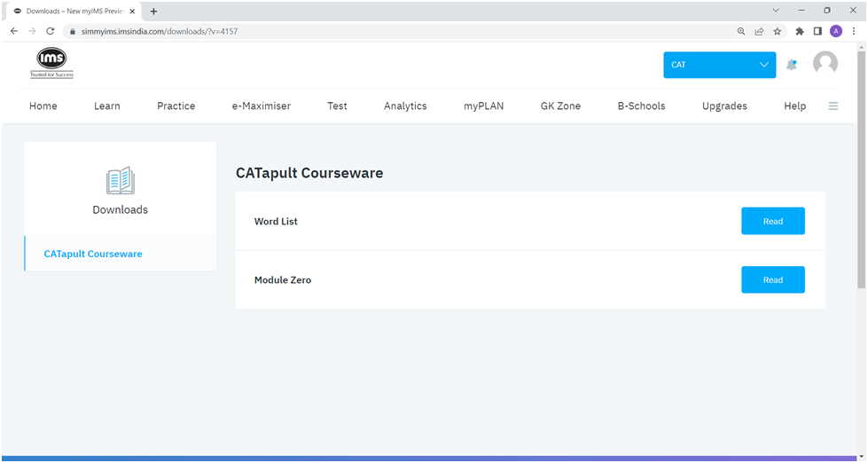
Task: Open the Extensions puzzle icon
Action: pyautogui.click(x=800, y=31)
